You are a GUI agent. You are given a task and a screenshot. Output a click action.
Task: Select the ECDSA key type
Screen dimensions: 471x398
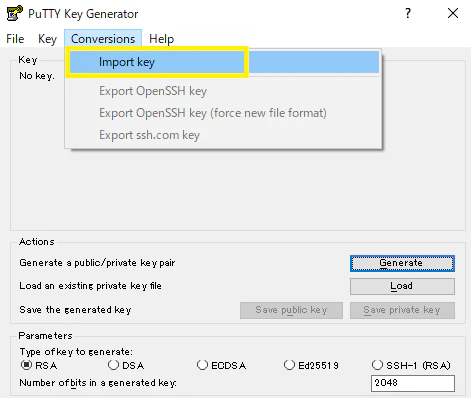[221, 365]
